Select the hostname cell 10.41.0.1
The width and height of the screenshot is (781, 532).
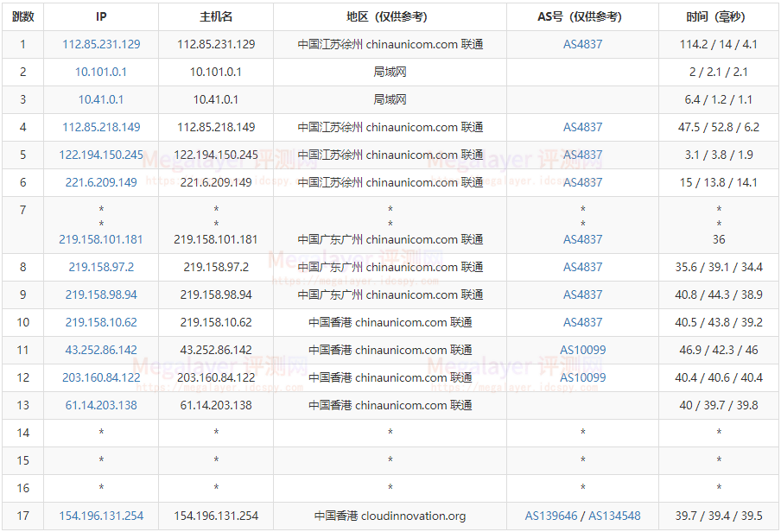click(x=216, y=99)
